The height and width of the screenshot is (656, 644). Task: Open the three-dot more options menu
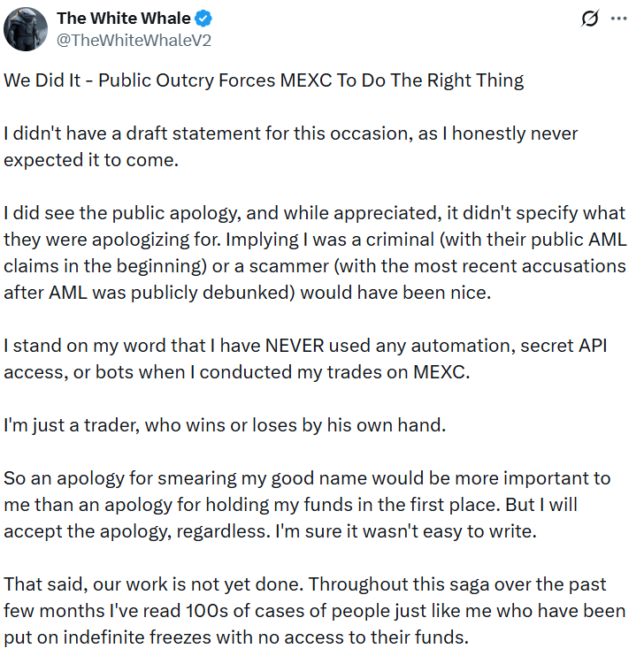coord(617,19)
